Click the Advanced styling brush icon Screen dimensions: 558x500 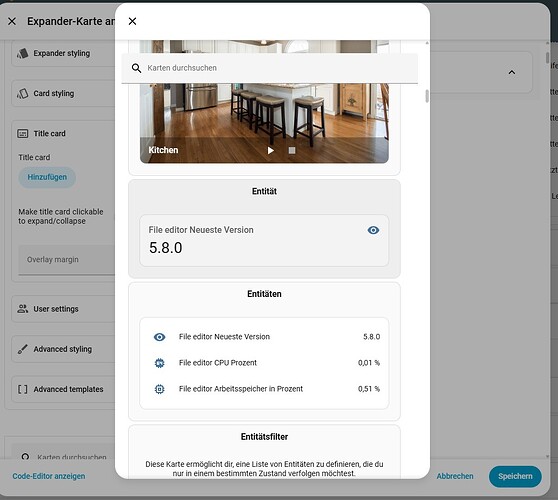click(x=22, y=349)
